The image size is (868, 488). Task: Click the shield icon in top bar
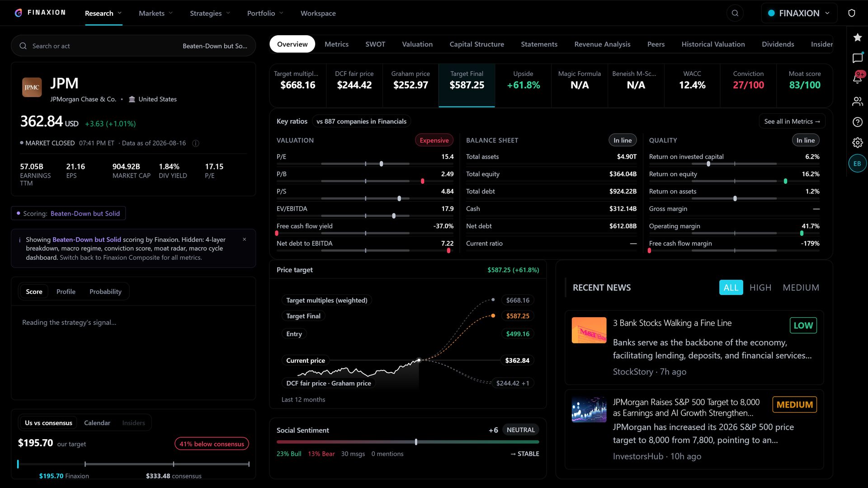[852, 13]
